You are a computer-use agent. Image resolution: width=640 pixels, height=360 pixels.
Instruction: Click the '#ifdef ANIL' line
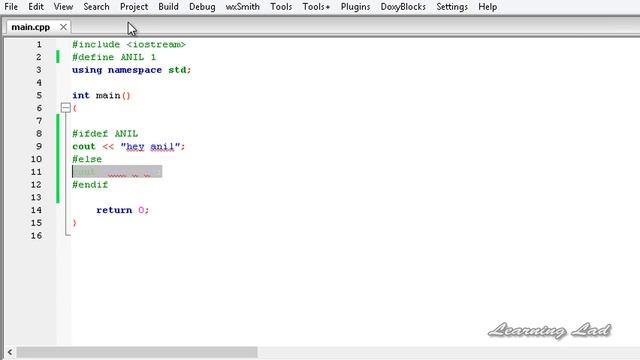(105, 133)
